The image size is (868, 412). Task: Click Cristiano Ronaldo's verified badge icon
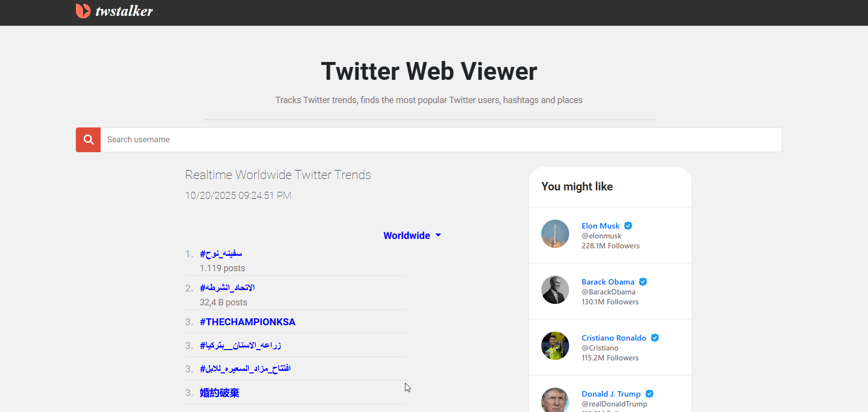(x=655, y=338)
